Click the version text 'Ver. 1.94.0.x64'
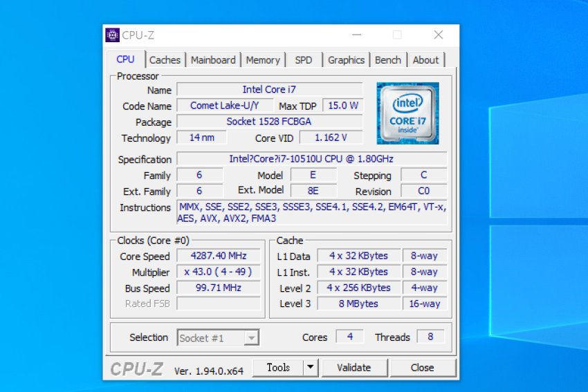 coord(209,371)
